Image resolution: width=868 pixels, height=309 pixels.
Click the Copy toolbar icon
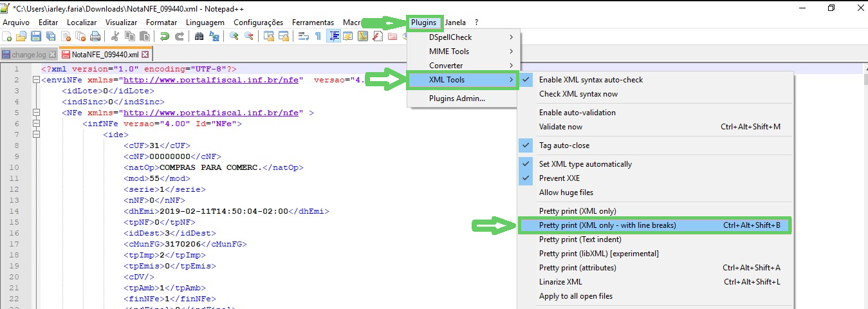(130, 36)
